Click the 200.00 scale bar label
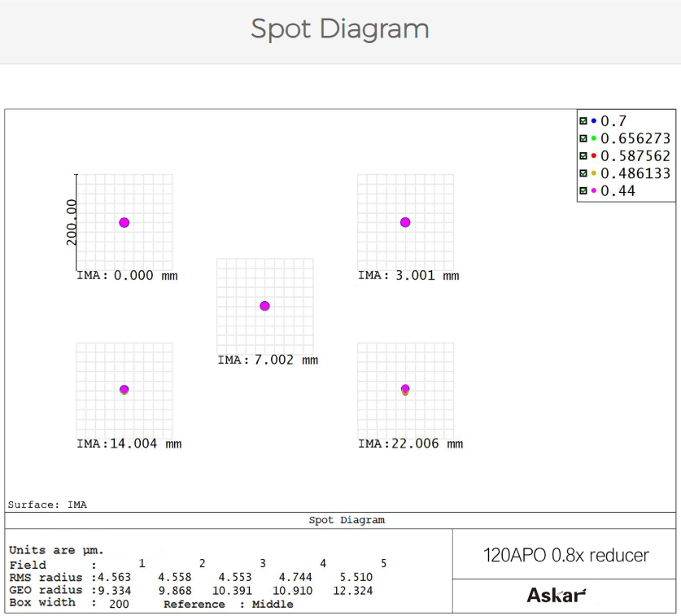Screen dimensions: 681x616 pos(72,222)
